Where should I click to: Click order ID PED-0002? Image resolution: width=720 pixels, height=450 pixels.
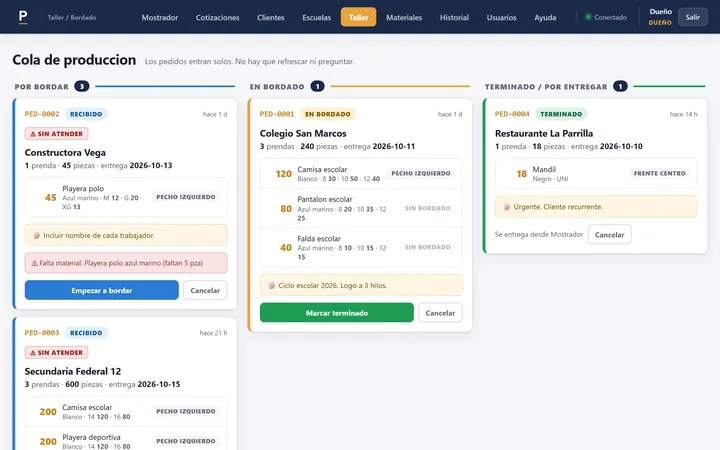click(x=42, y=114)
